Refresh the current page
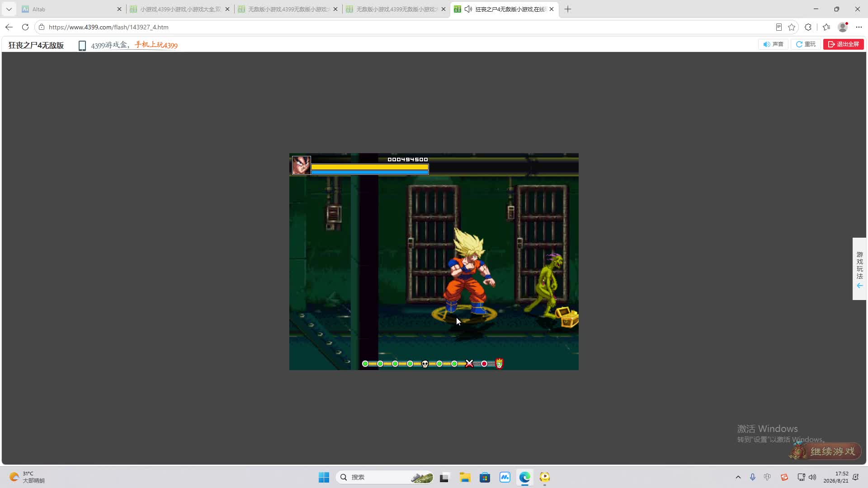The image size is (868, 488). [25, 27]
